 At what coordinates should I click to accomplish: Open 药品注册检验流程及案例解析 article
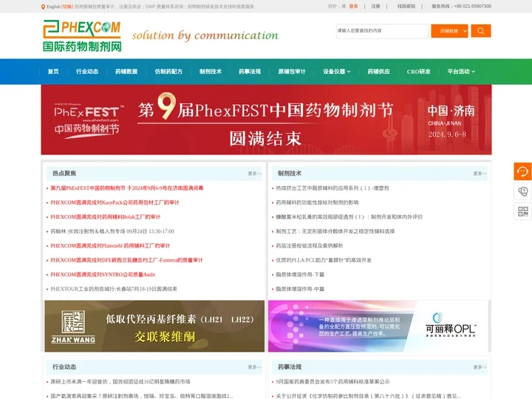coord(309,245)
